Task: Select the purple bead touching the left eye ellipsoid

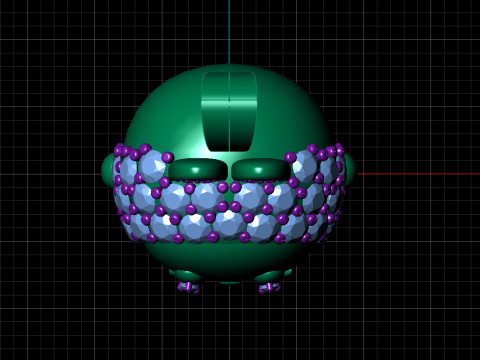Action: [168, 157]
